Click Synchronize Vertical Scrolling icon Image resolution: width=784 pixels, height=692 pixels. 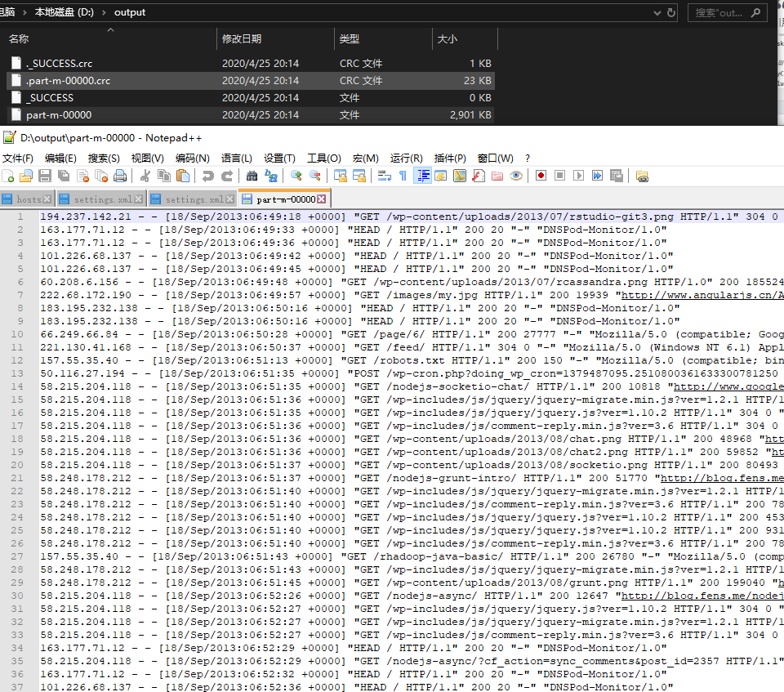[341, 176]
